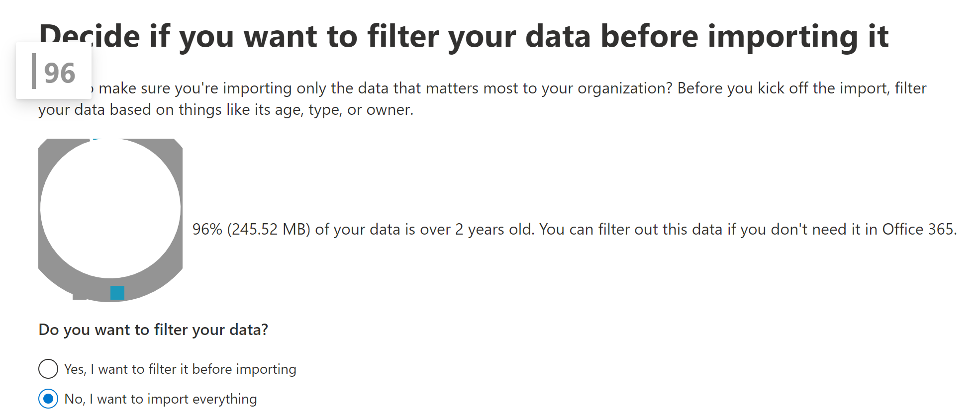Select the 'Yes' filter radio button circle
980x420 pixels.
[48, 369]
